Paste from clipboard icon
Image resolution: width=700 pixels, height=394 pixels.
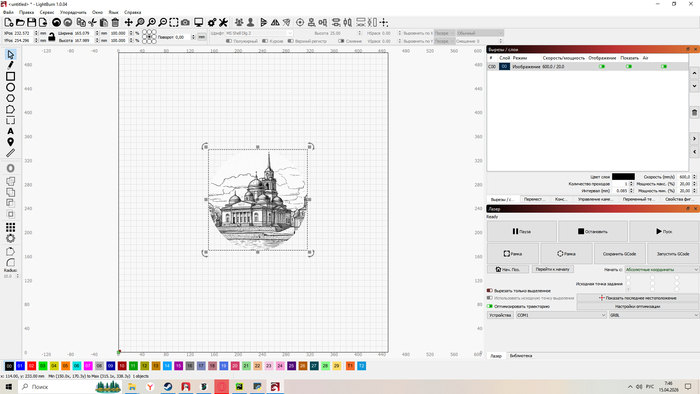(x=104, y=22)
